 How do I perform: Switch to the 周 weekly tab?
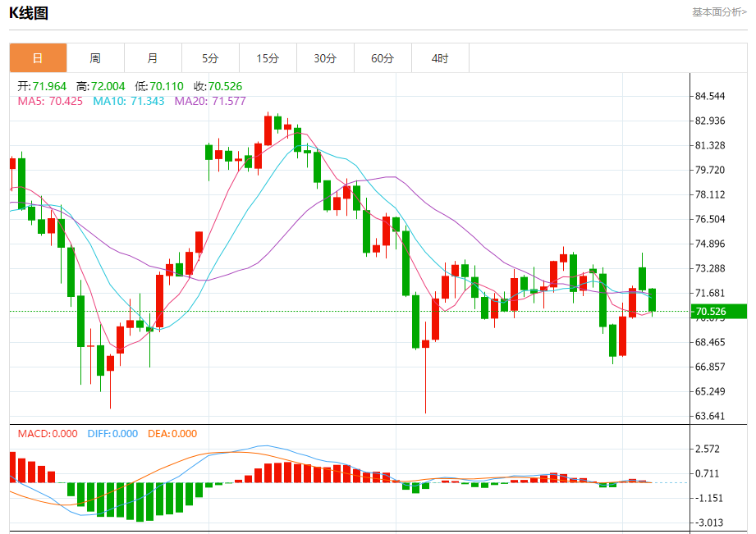95,58
